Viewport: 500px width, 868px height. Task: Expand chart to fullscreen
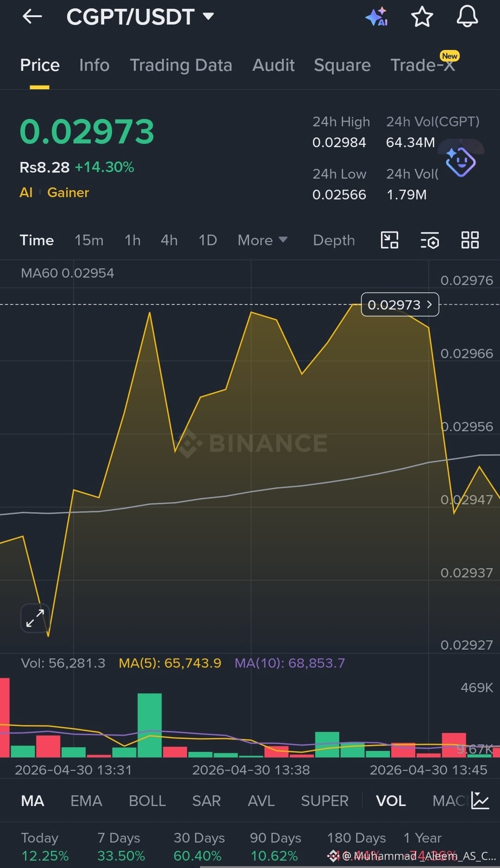pos(35,618)
